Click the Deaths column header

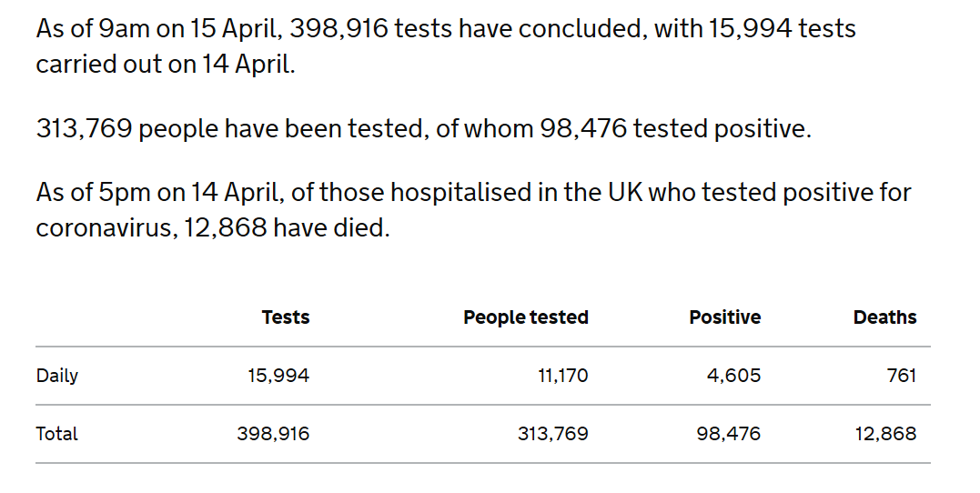pos(884,317)
